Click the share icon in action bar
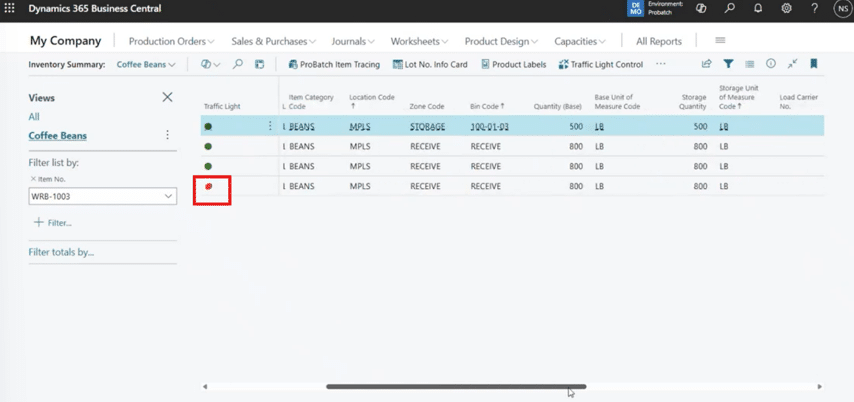 pyautogui.click(x=706, y=64)
